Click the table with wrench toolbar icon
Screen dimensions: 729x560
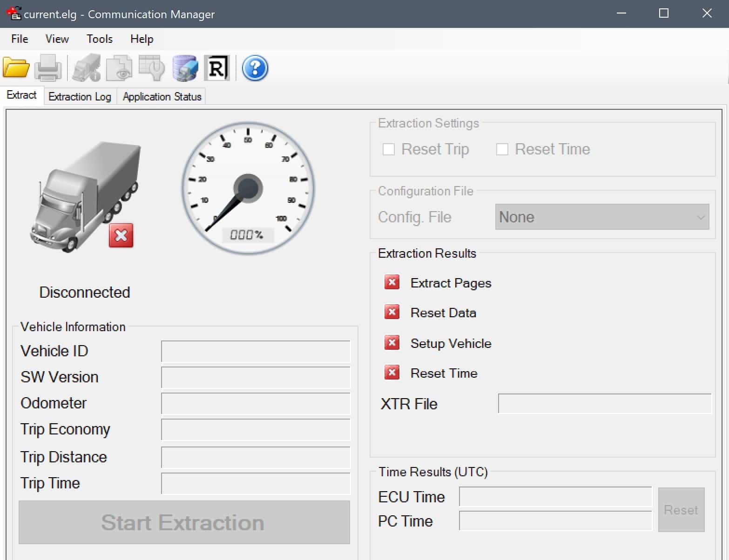pos(152,68)
